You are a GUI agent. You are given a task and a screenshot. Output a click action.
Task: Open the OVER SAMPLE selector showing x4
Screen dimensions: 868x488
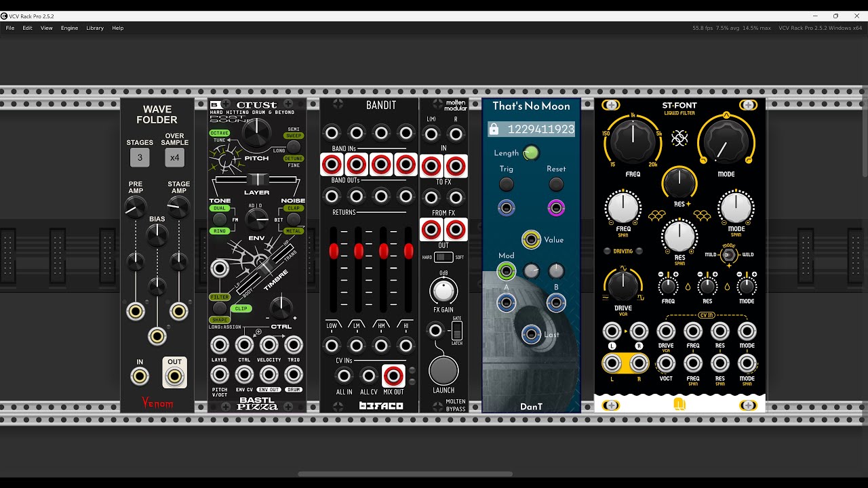pyautogui.click(x=174, y=157)
